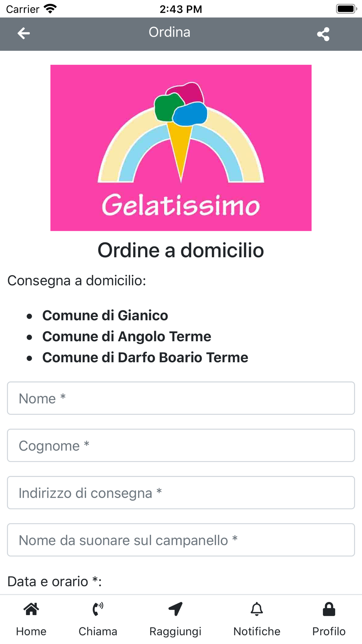The height and width of the screenshot is (644, 362).
Task: Select the Profilo tab label
Action: 329,631
